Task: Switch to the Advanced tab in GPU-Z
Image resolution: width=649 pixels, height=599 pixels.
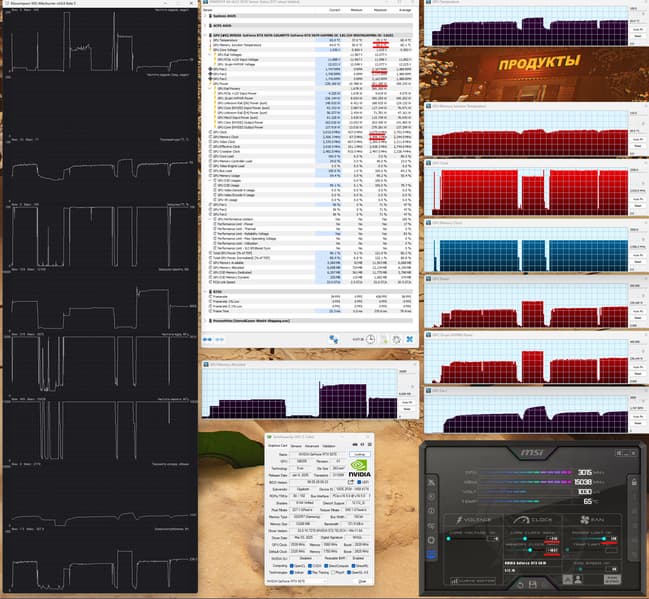Action: pyautogui.click(x=312, y=446)
